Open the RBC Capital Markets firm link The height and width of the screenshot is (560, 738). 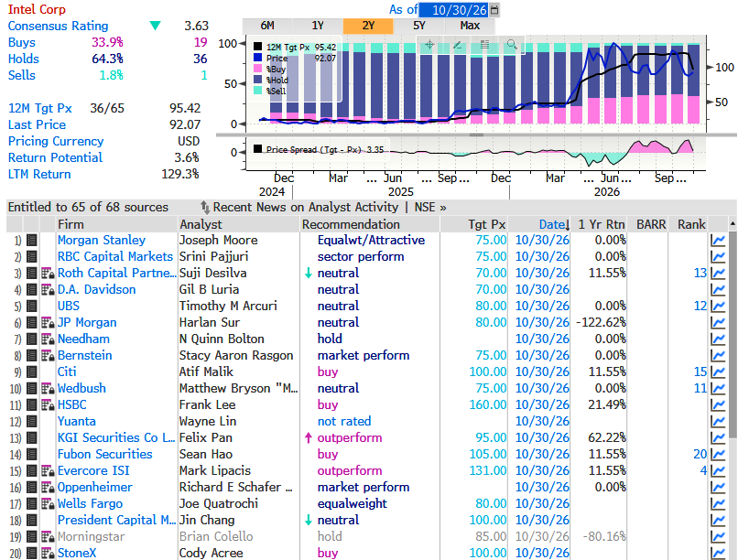[x=115, y=257]
